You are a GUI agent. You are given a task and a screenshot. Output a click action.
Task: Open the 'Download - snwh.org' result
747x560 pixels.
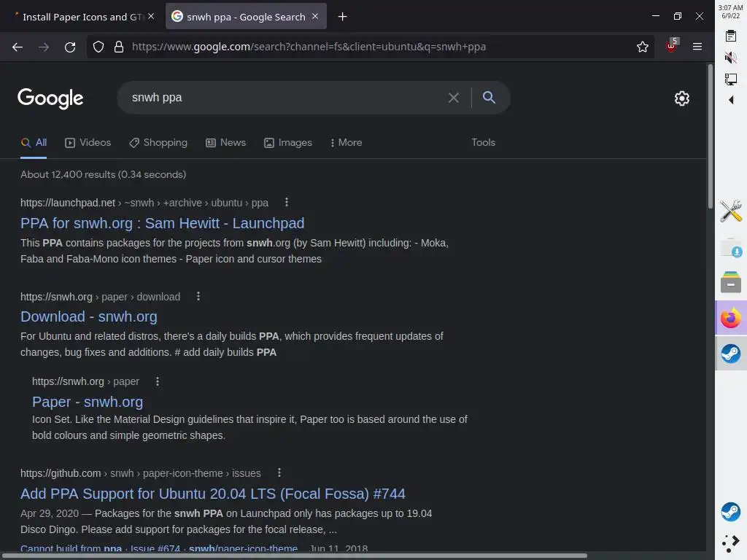(x=88, y=316)
